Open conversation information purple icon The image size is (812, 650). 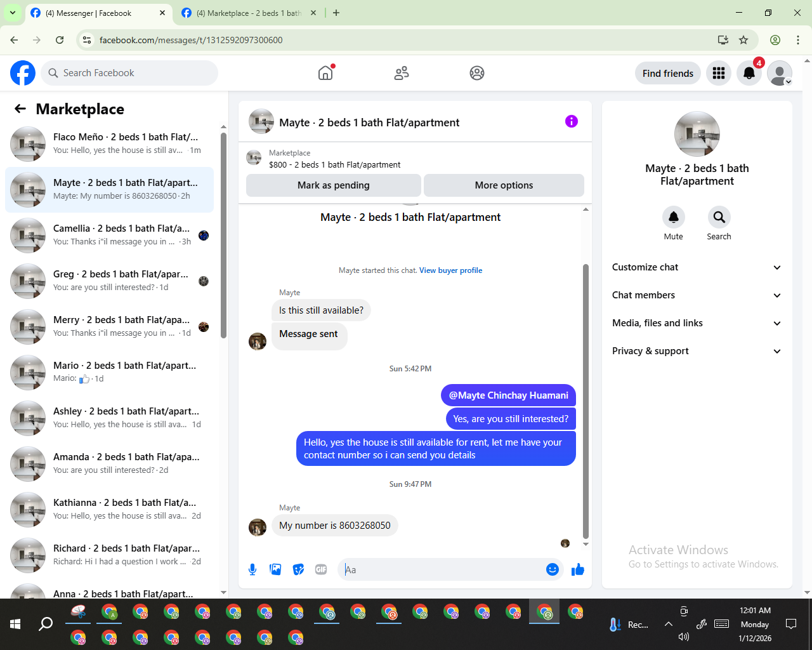[572, 121]
